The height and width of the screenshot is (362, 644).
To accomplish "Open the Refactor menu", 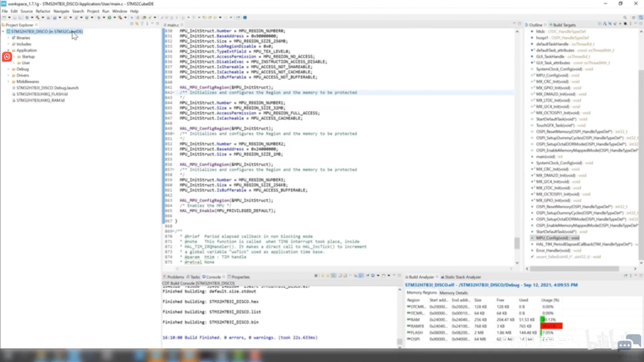I will point(43,11).
